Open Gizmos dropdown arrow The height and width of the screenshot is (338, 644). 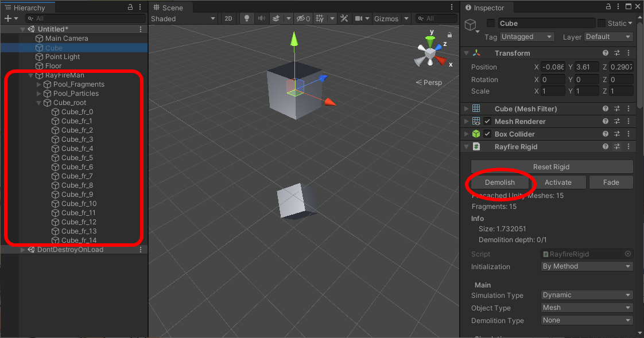406,18
